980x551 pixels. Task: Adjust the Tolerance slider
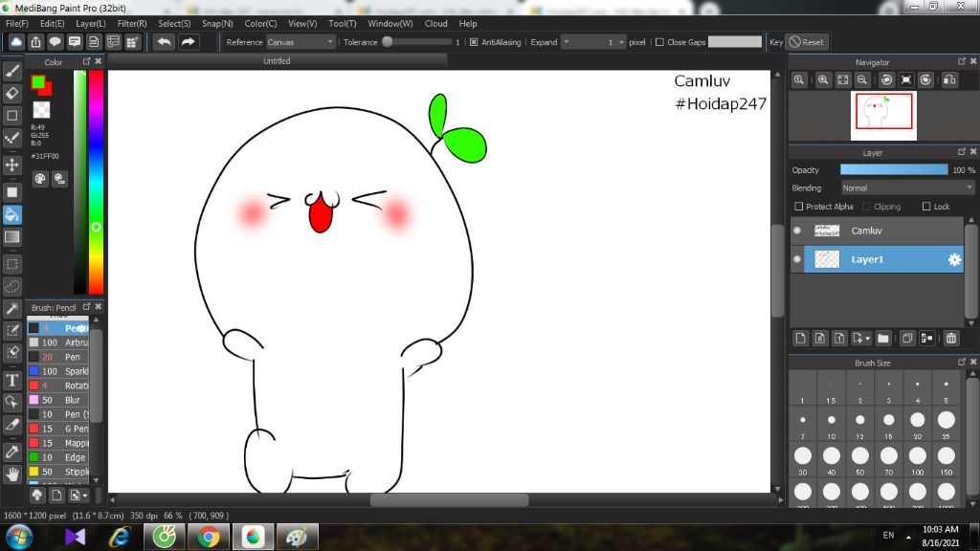pos(419,42)
